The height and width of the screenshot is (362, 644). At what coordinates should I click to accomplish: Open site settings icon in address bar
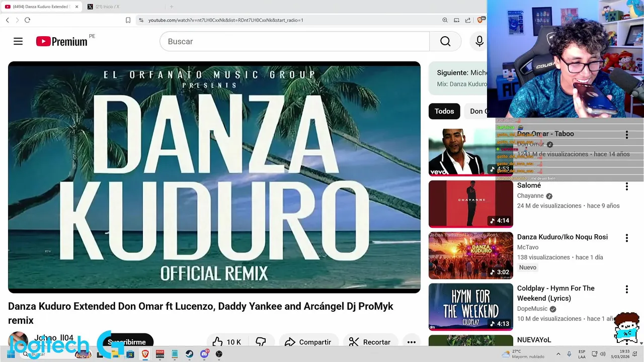tap(141, 20)
